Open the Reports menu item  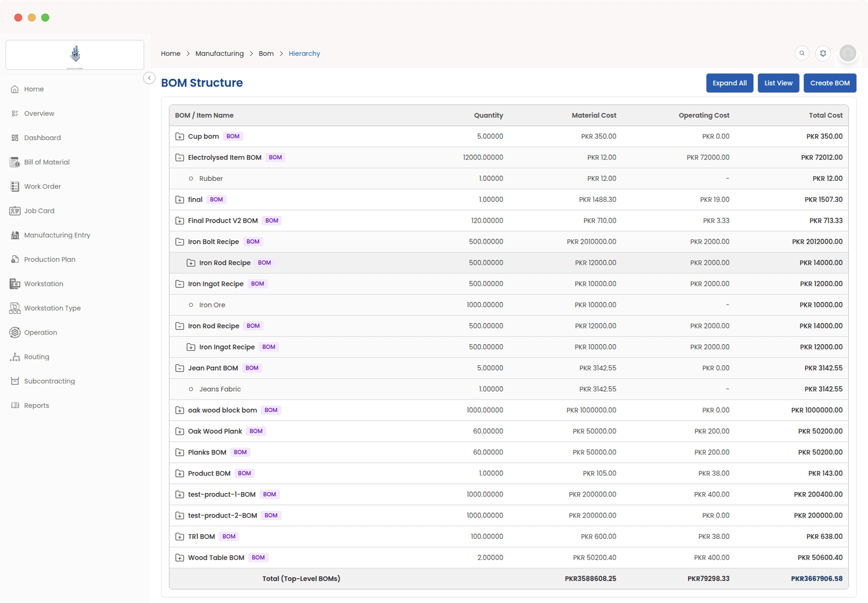[x=36, y=405]
